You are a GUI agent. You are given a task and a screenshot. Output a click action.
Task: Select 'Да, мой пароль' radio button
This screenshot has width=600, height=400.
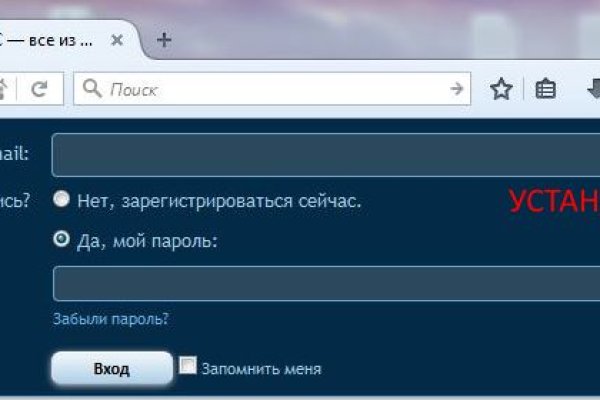[62, 240]
